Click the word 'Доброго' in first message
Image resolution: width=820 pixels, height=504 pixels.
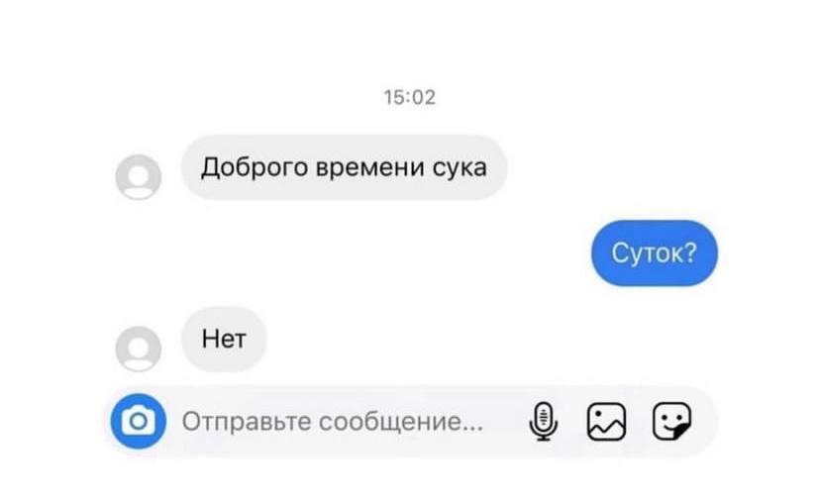point(255,168)
